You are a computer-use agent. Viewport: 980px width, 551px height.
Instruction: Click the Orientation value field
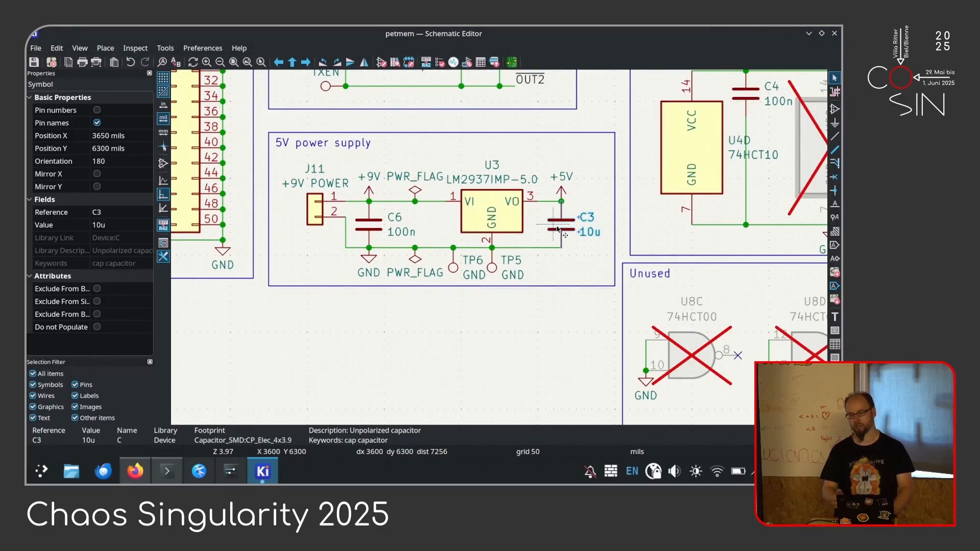coord(121,161)
